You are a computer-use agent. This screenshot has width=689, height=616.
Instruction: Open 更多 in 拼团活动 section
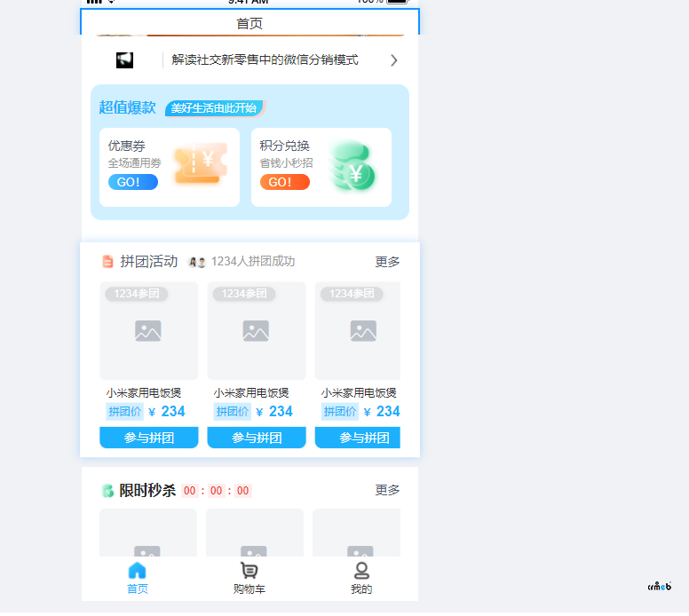tap(387, 262)
